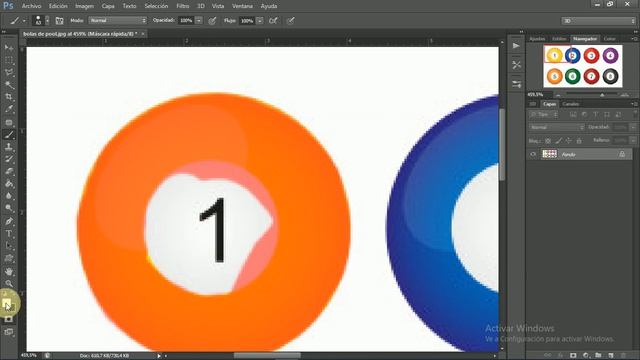
Task: Select the Pen tool
Action: (9, 222)
